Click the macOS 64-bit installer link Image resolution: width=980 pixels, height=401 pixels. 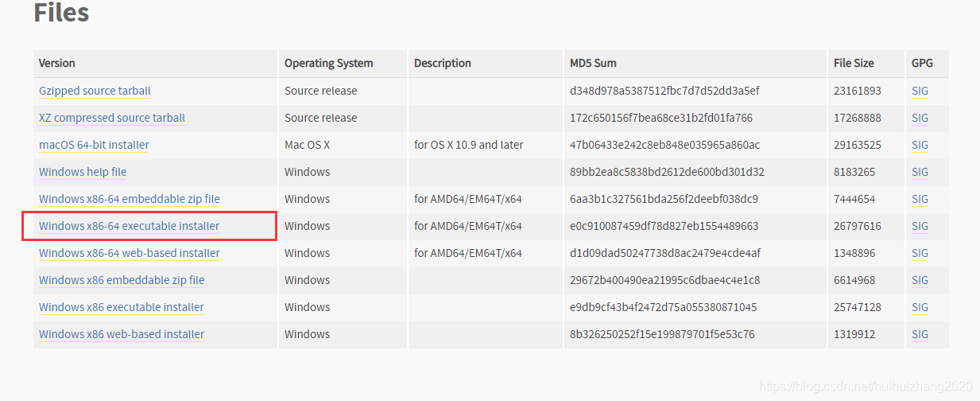coord(94,145)
